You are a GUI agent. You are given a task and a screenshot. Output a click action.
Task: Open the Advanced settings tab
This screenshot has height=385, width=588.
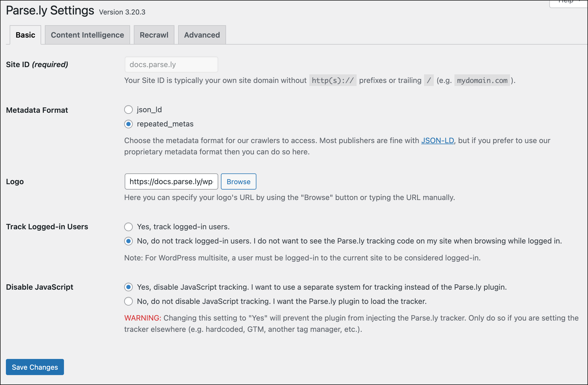pyautogui.click(x=202, y=35)
